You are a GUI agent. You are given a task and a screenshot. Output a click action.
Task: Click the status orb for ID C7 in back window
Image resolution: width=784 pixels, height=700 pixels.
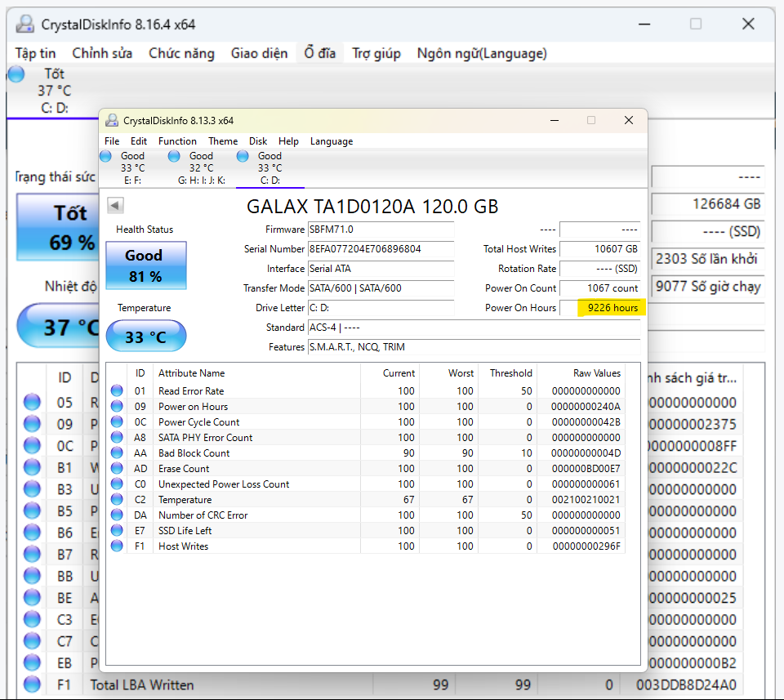pos(32,641)
